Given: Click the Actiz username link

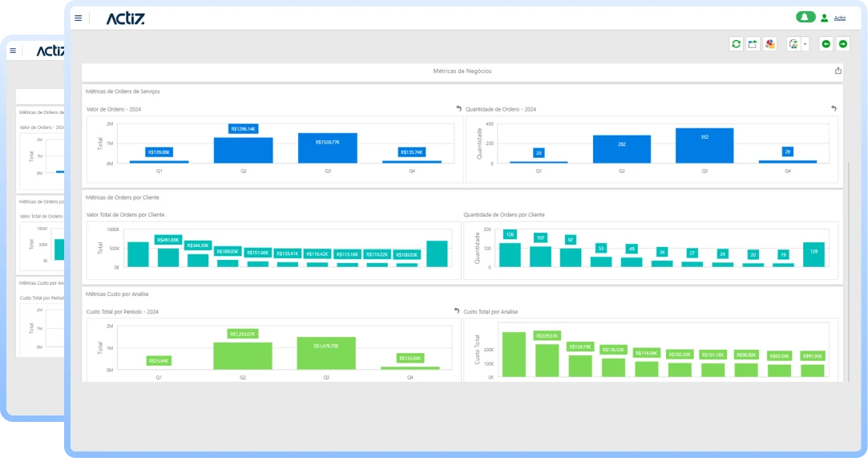Looking at the screenshot, I should 839,18.
